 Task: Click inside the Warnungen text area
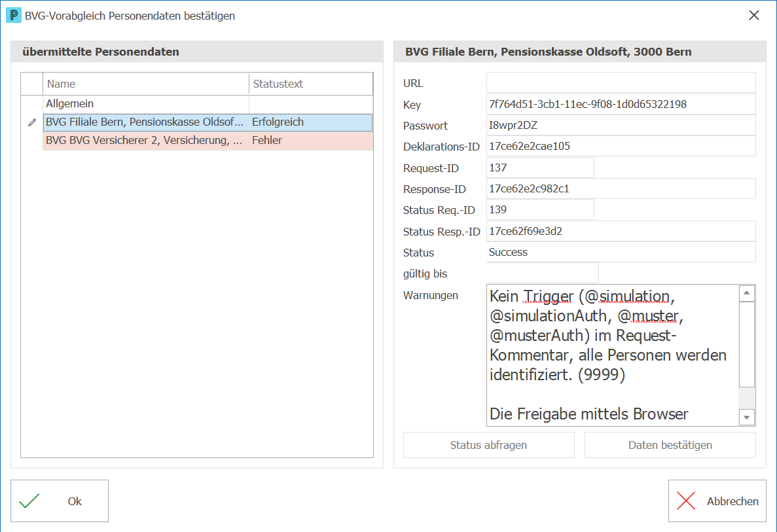613,355
